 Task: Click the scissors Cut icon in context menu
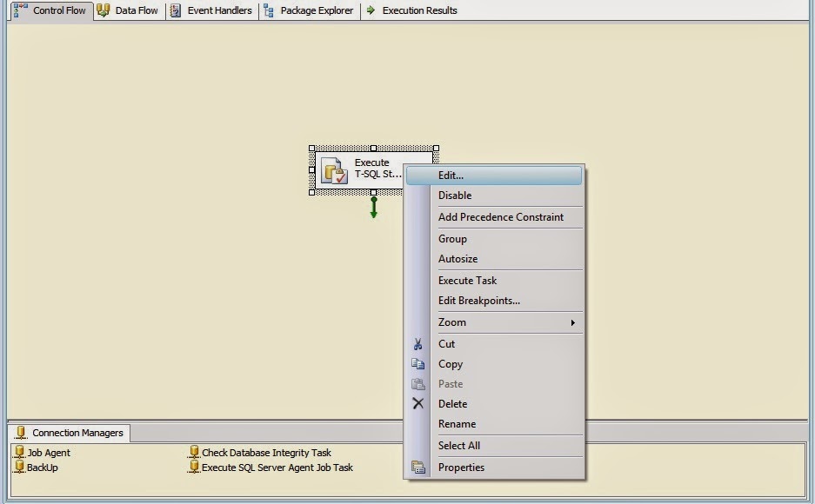click(419, 344)
